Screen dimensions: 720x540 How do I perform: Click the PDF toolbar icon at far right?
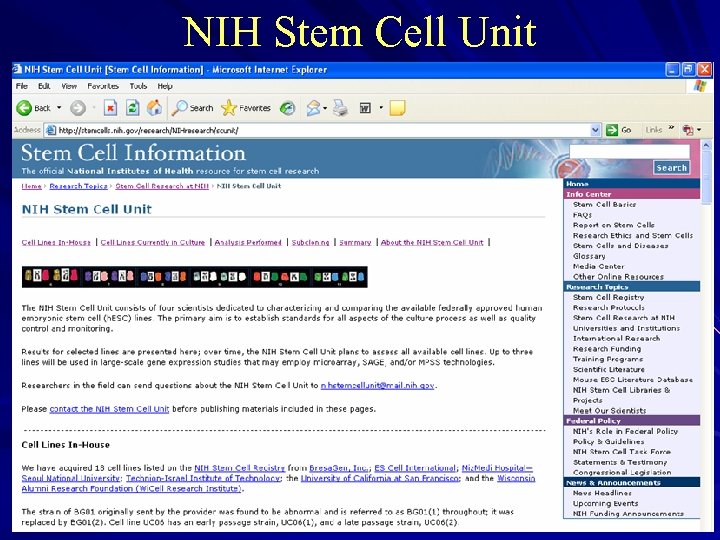(x=688, y=130)
